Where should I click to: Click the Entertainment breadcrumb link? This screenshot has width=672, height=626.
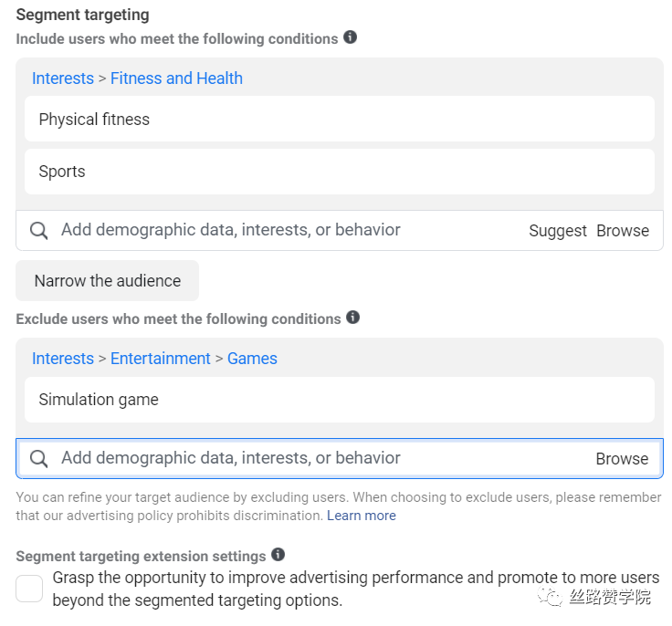click(x=161, y=359)
